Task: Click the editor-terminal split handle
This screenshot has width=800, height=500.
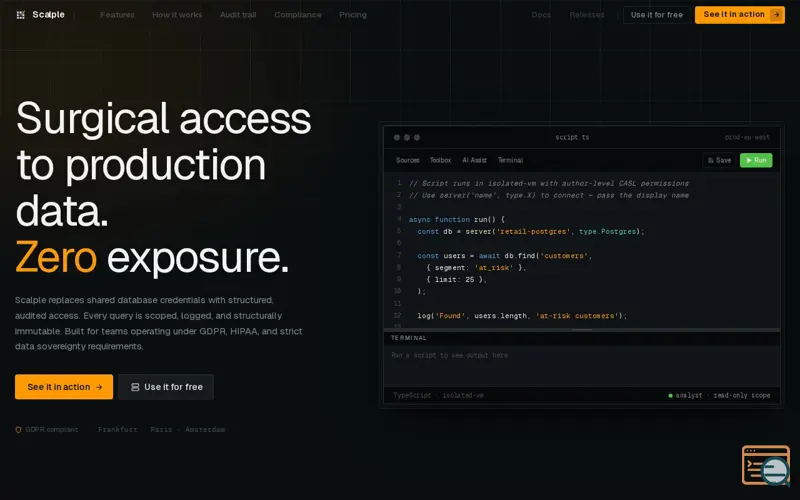Action: [582, 330]
